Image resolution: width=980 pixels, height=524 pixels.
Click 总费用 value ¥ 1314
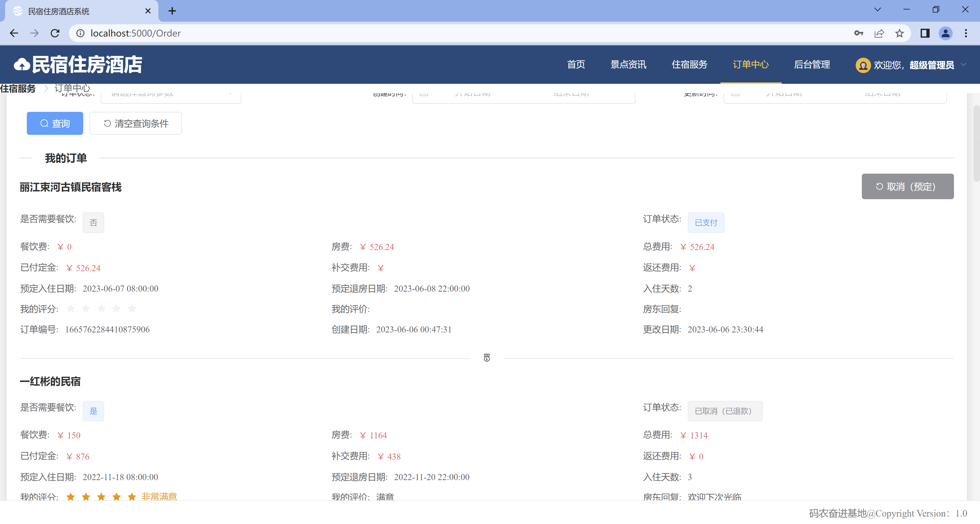pos(694,435)
